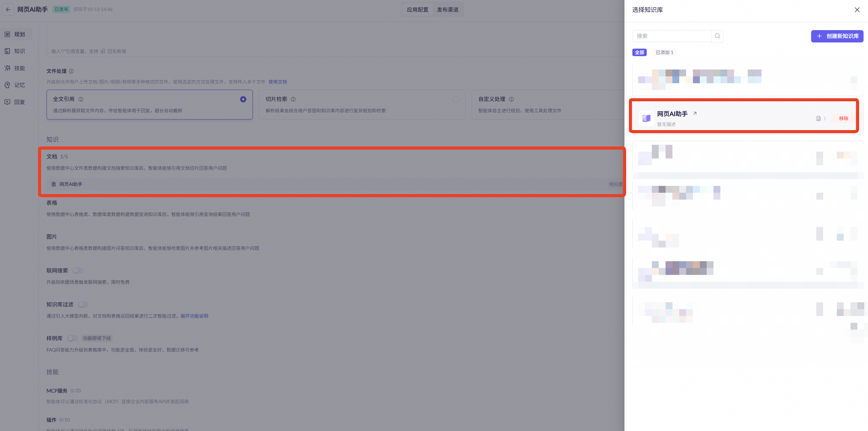The width and height of the screenshot is (868, 431).
Task: Enable the 知识库过滤 toggle
Action: tap(83, 304)
